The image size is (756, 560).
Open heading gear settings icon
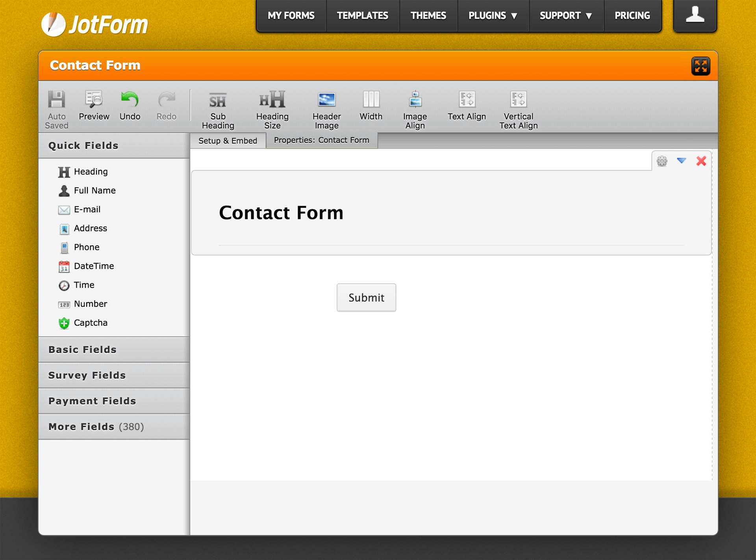(662, 161)
